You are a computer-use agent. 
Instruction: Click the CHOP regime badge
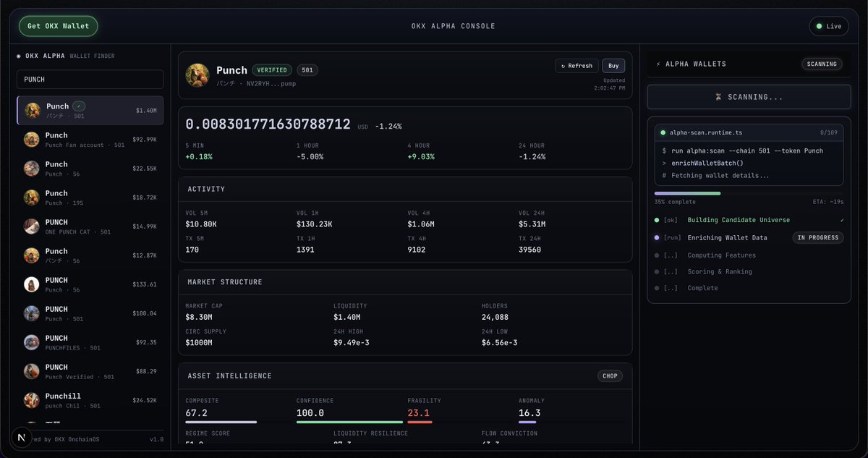tap(610, 376)
